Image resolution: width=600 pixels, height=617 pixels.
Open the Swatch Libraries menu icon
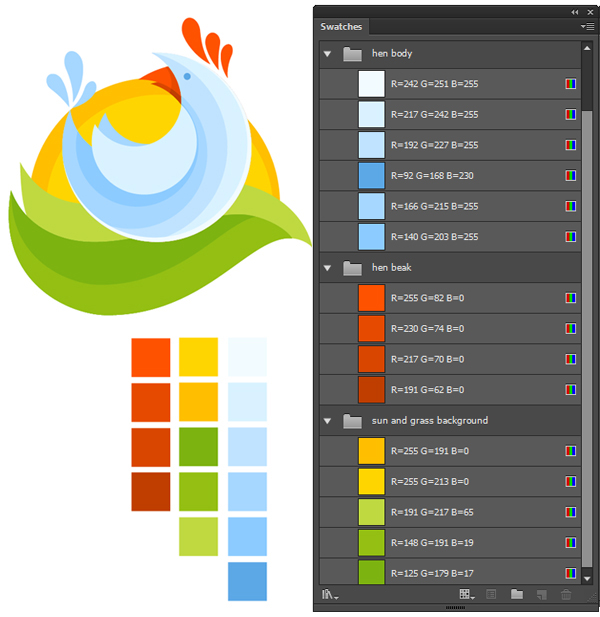[330, 594]
